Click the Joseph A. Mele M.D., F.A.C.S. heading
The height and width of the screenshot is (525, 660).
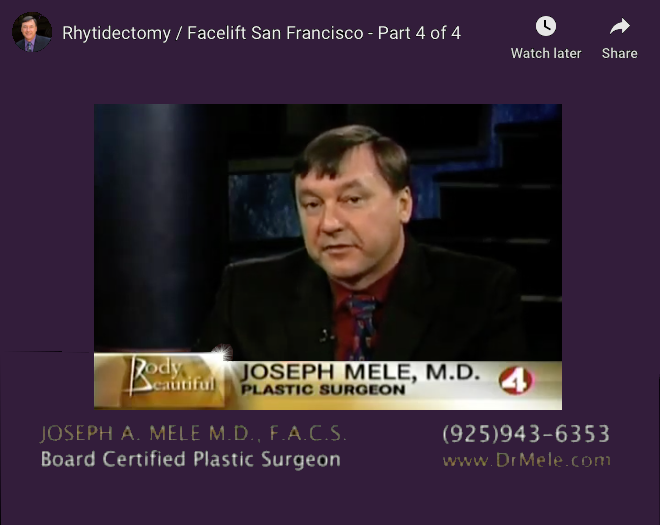[x=193, y=433]
